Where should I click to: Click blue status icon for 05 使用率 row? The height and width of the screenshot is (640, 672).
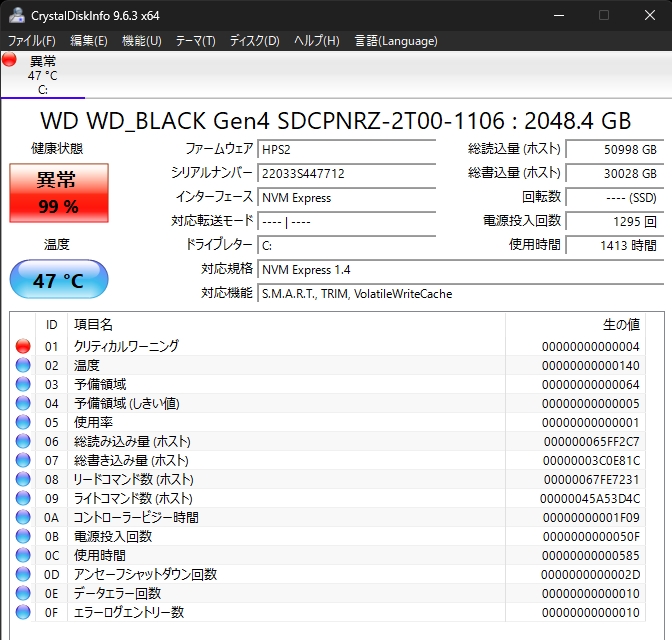pos(23,422)
